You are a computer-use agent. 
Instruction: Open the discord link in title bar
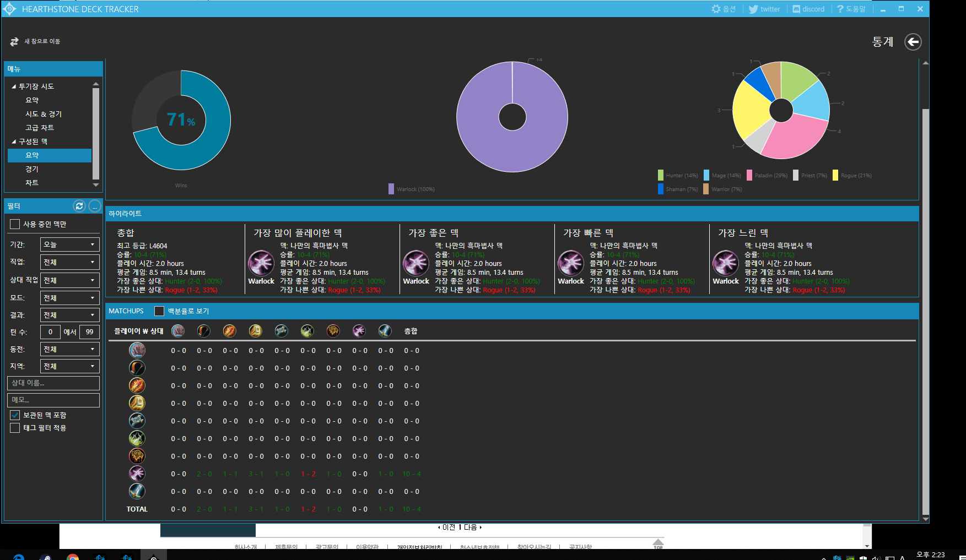(x=808, y=9)
